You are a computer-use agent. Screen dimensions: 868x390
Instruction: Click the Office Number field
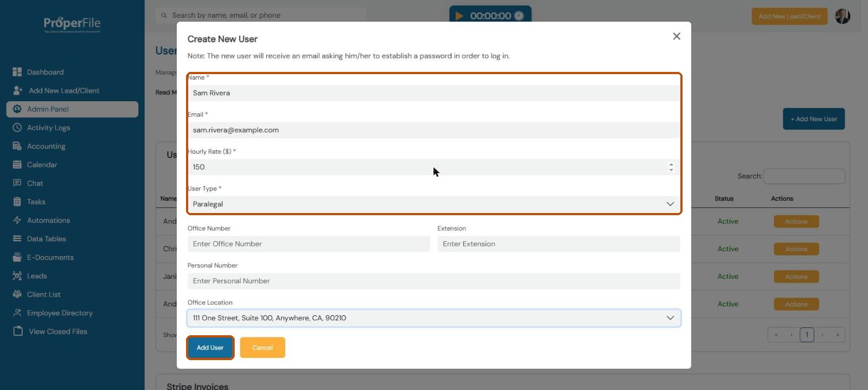tap(309, 244)
